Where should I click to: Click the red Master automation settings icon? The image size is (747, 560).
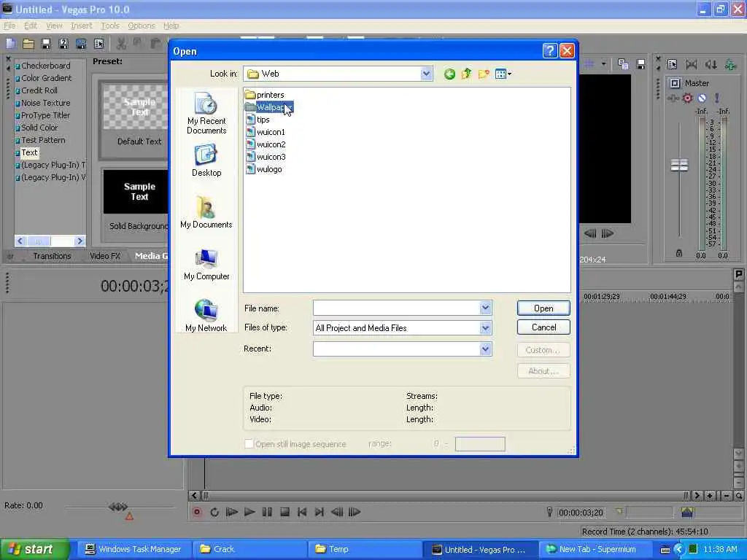[687, 98]
